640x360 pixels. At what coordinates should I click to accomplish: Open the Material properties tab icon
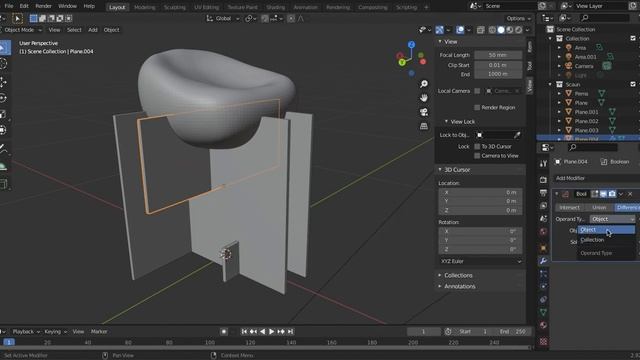[x=543, y=325]
